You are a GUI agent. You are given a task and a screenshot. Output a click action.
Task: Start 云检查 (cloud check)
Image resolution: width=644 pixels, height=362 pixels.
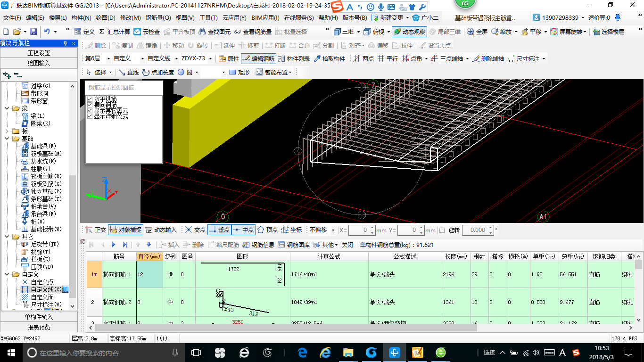(147, 32)
